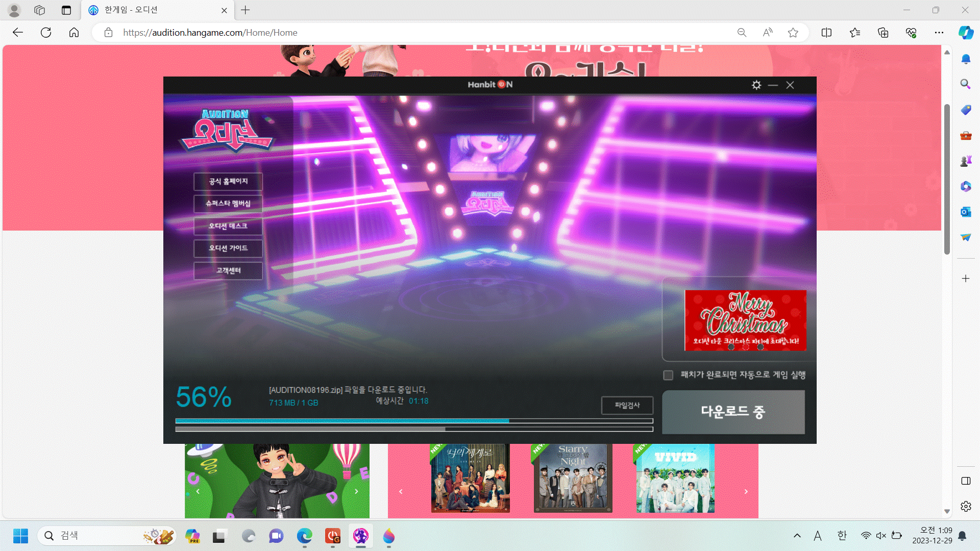Open Copilot in Edge sidebar

click(966, 33)
